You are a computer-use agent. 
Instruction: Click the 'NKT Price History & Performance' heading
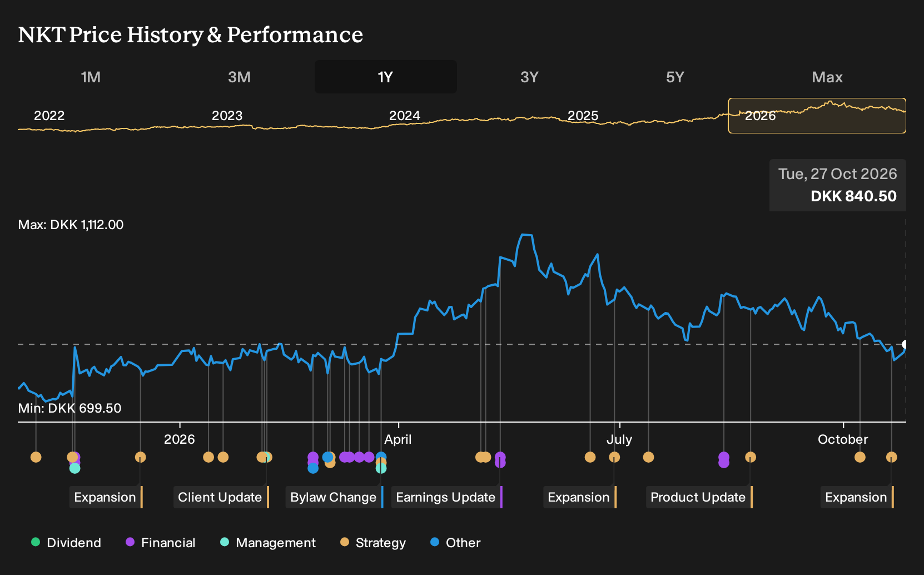[191, 34]
